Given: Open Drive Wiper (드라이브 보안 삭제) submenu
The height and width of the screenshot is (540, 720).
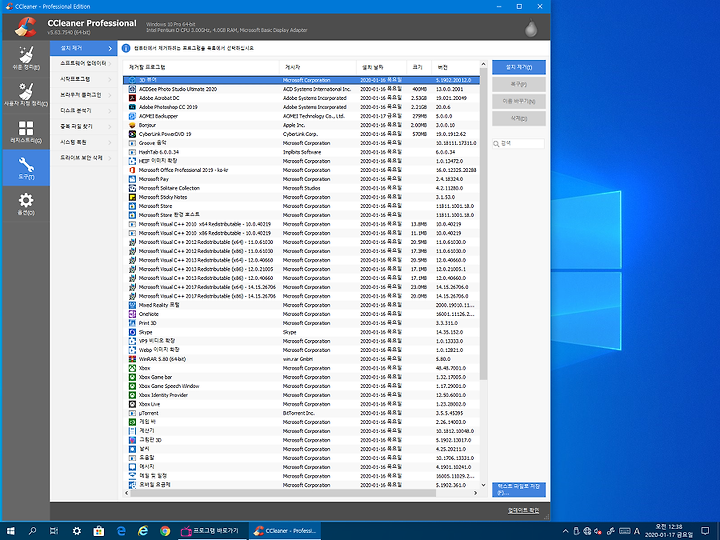Looking at the screenshot, I should coord(84,158).
